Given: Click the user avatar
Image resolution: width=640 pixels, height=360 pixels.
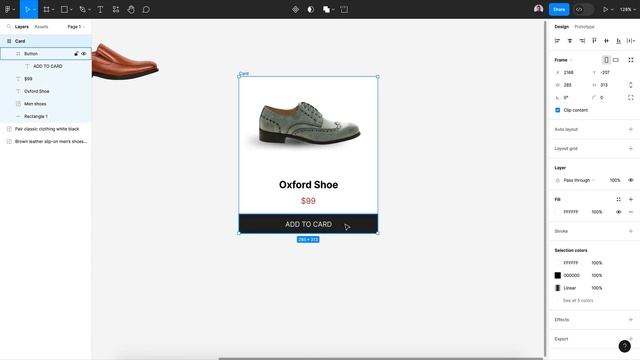Looking at the screenshot, I should pyautogui.click(x=538, y=9).
